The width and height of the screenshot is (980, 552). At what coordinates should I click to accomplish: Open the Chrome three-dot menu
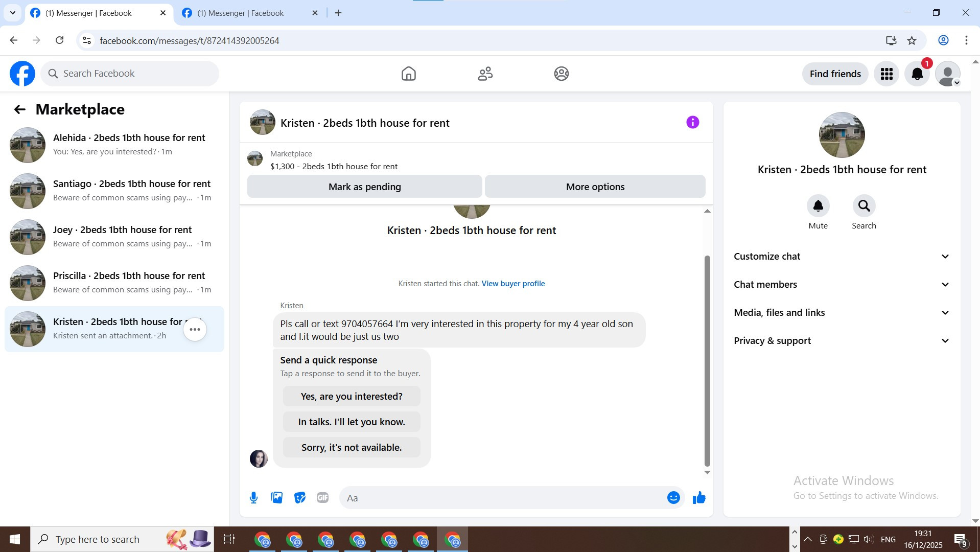(x=966, y=40)
